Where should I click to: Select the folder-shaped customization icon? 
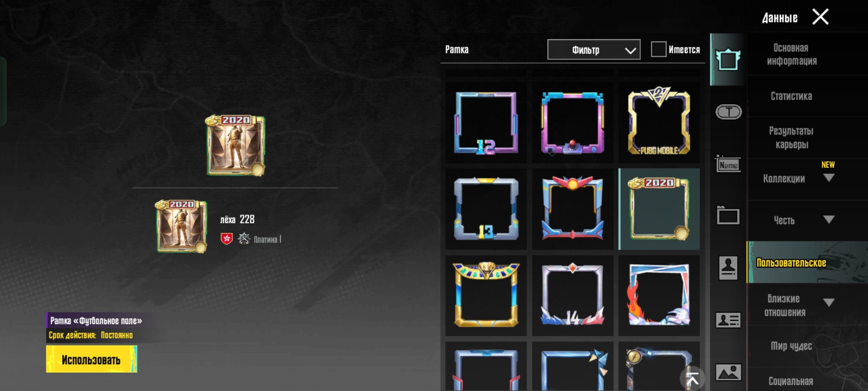point(728,215)
